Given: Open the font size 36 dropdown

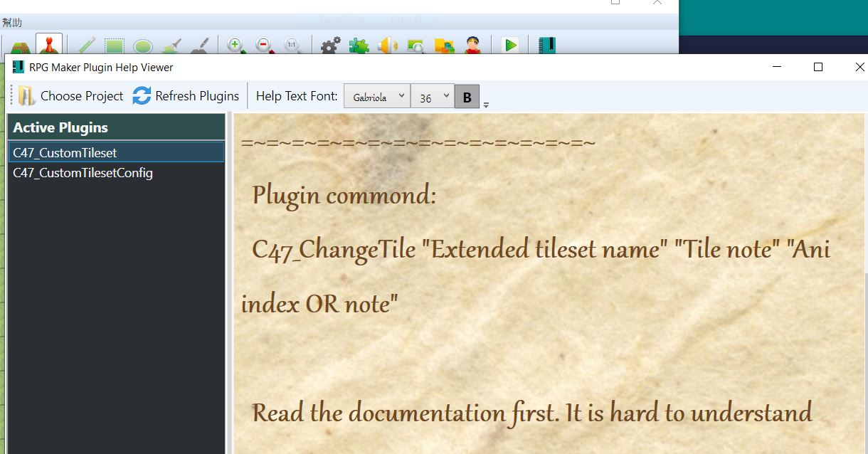Looking at the screenshot, I should click(433, 97).
